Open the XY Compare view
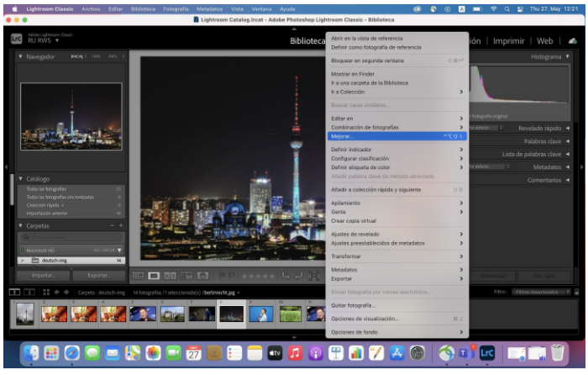The image size is (588, 375). [x=170, y=276]
